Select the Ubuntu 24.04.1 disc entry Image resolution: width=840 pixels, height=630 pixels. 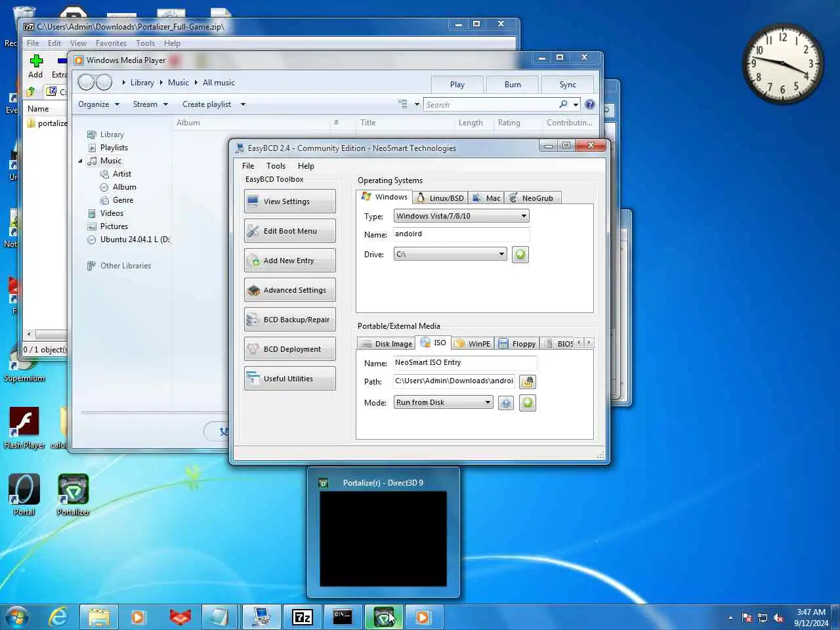click(129, 240)
